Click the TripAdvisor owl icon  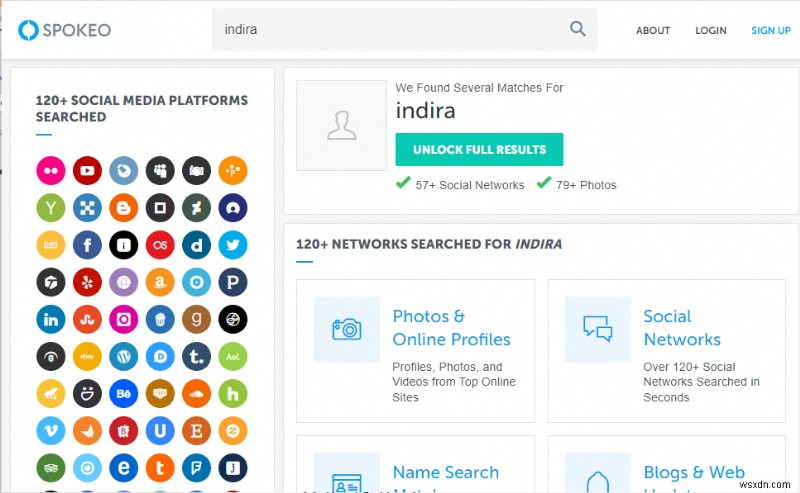point(51,468)
